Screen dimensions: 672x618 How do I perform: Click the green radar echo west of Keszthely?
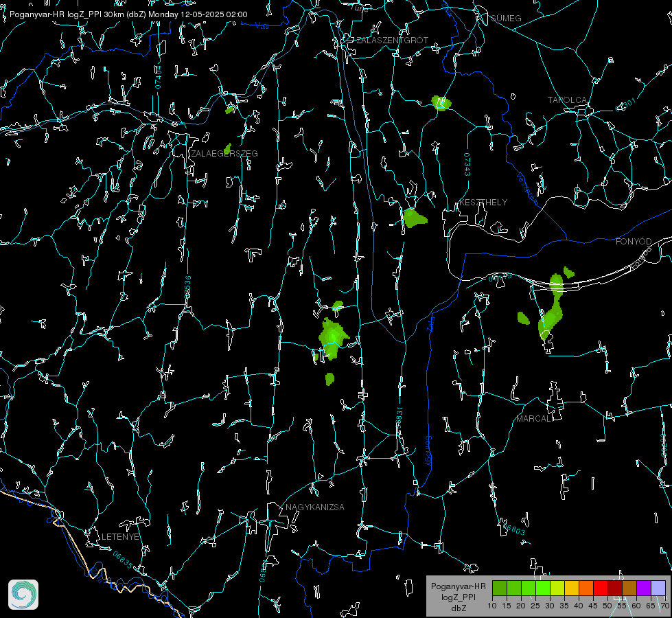pyautogui.click(x=415, y=218)
